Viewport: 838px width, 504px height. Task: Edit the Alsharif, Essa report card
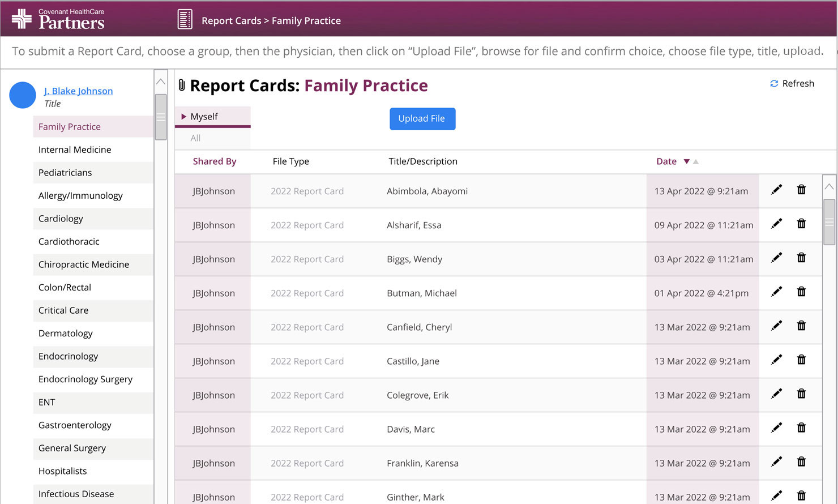[776, 224]
